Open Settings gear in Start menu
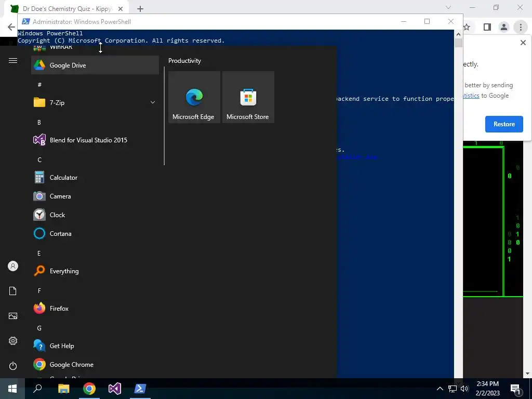This screenshot has width=532, height=399. 13,341
